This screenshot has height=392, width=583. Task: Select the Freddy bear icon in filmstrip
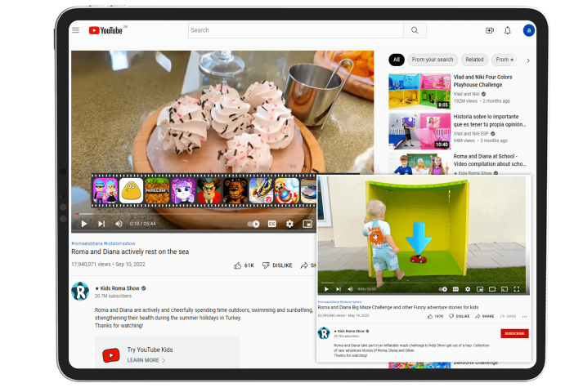pos(235,190)
